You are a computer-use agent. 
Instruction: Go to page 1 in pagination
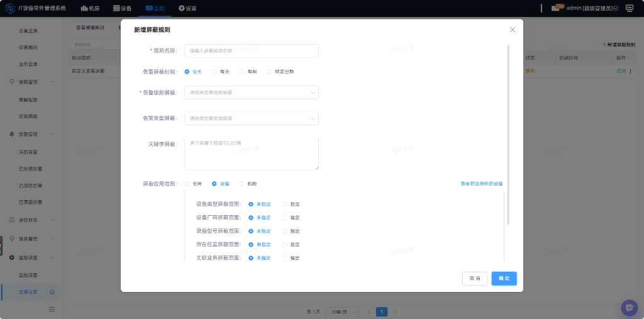[x=382, y=312]
